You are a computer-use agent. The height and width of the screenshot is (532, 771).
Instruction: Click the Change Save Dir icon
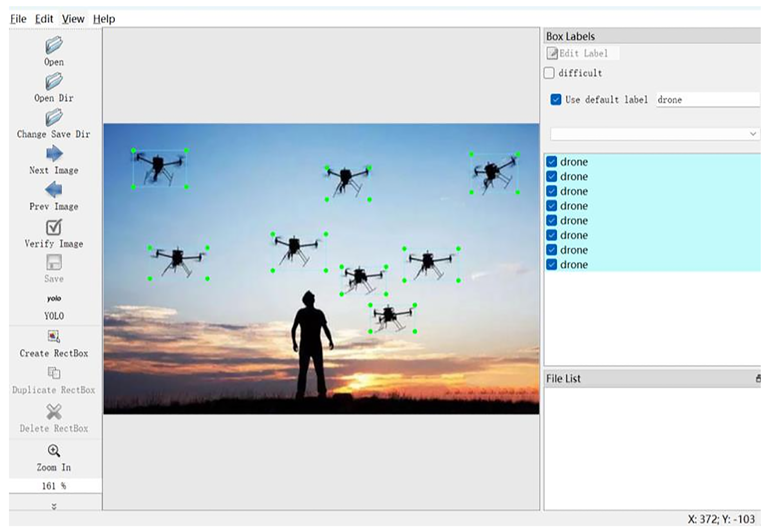(x=54, y=117)
